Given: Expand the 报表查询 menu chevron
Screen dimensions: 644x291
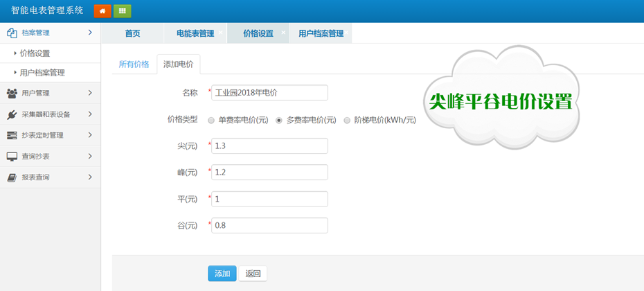Looking at the screenshot, I should (x=90, y=177).
